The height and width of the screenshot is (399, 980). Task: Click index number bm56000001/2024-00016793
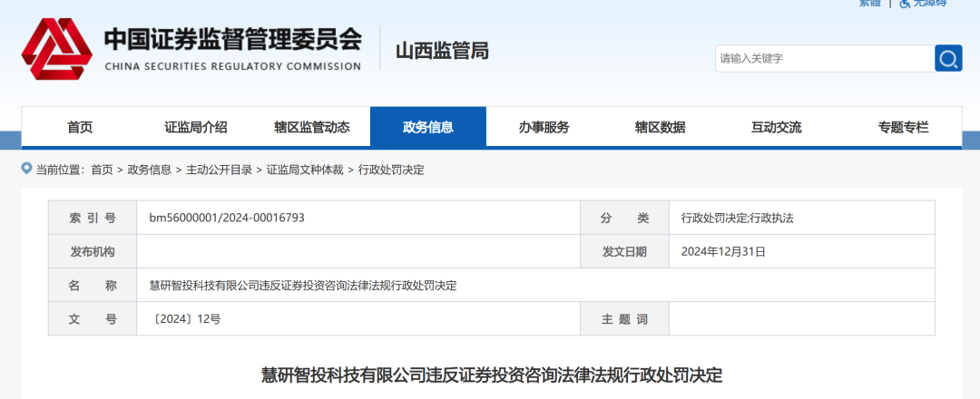coord(227,218)
